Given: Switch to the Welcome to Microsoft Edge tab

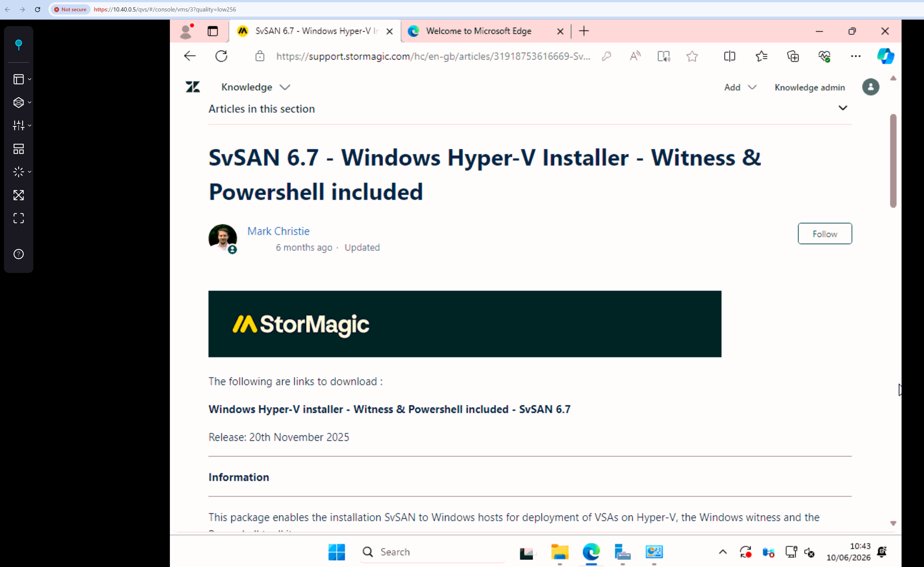Looking at the screenshot, I should click(478, 31).
